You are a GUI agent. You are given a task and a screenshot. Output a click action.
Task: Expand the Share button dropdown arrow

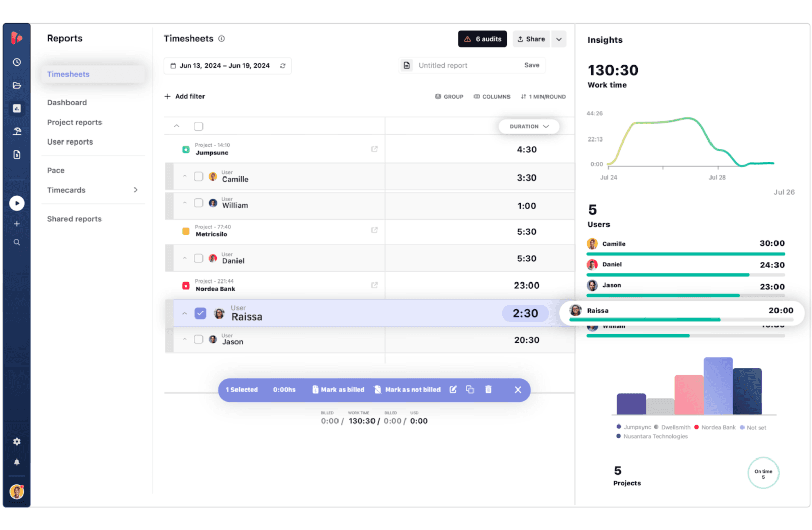[x=559, y=39]
